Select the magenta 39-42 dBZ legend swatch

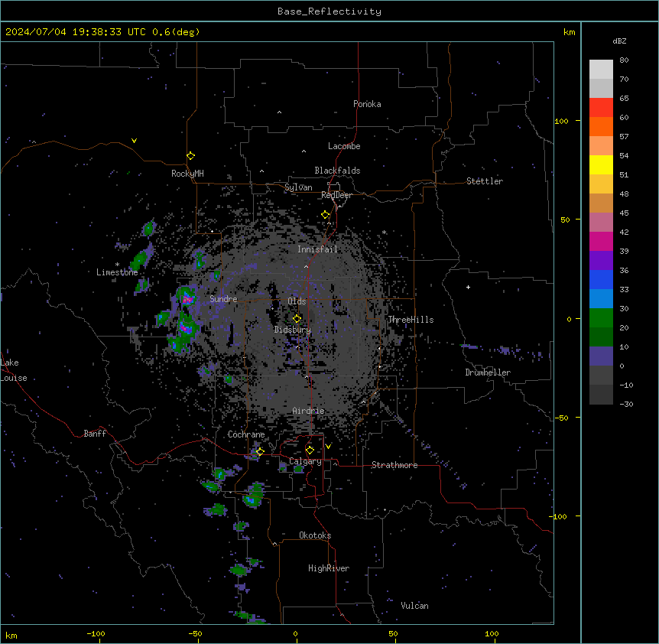601,241
